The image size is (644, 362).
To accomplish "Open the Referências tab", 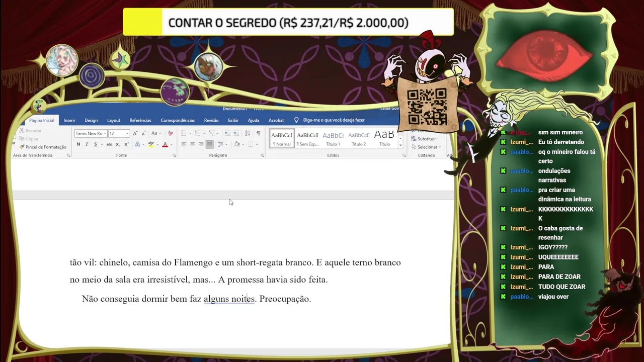I will (x=140, y=120).
